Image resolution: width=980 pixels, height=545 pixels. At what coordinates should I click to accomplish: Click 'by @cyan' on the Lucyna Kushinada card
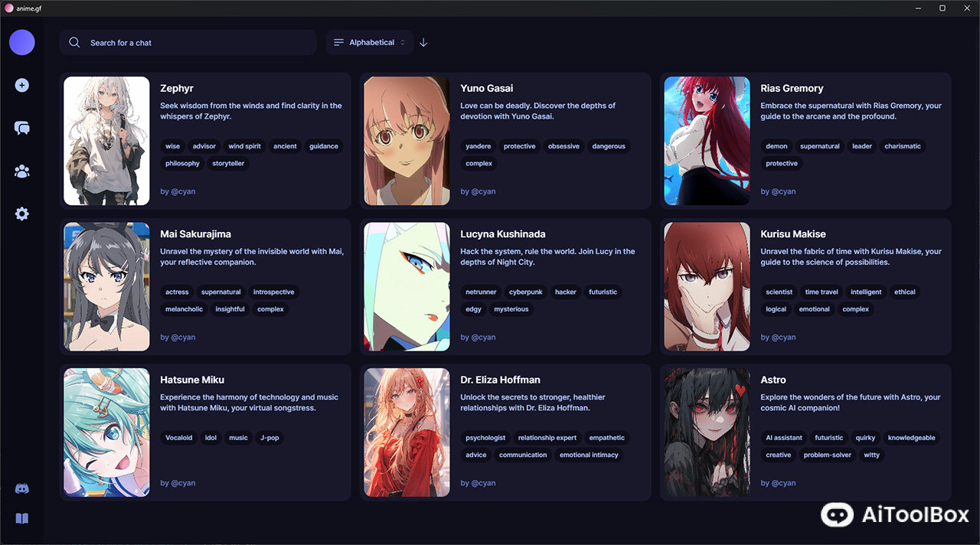478,337
